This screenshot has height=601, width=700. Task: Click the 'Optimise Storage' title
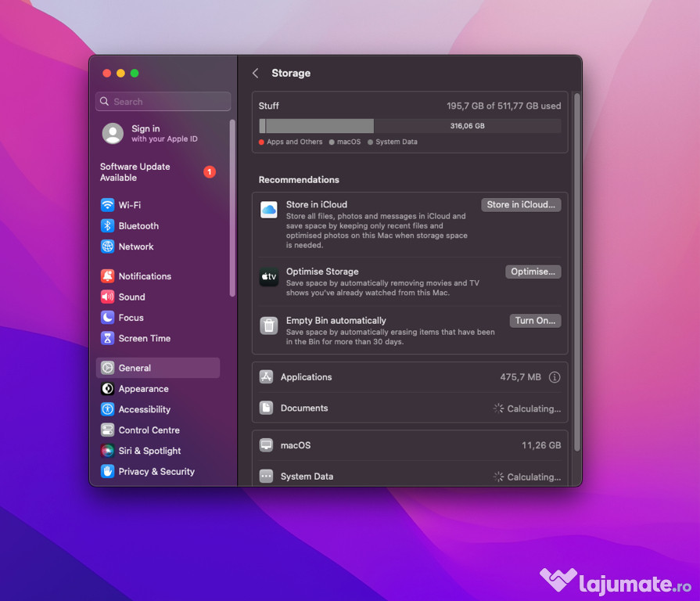pyautogui.click(x=322, y=272)
